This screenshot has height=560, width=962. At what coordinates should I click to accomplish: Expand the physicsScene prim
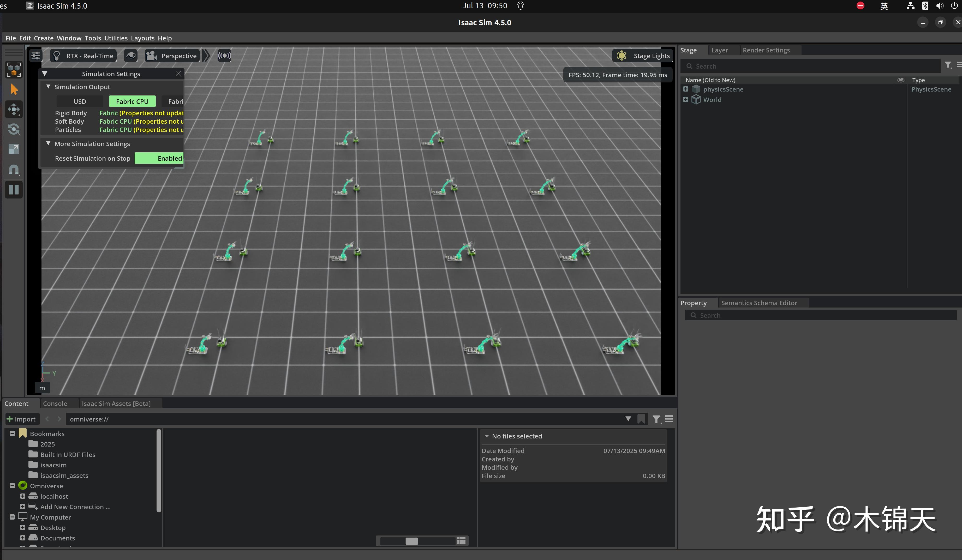pos(686,89)
